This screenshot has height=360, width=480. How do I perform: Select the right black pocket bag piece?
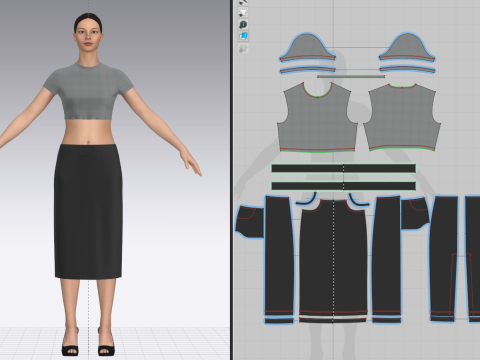tap(415, 213)
